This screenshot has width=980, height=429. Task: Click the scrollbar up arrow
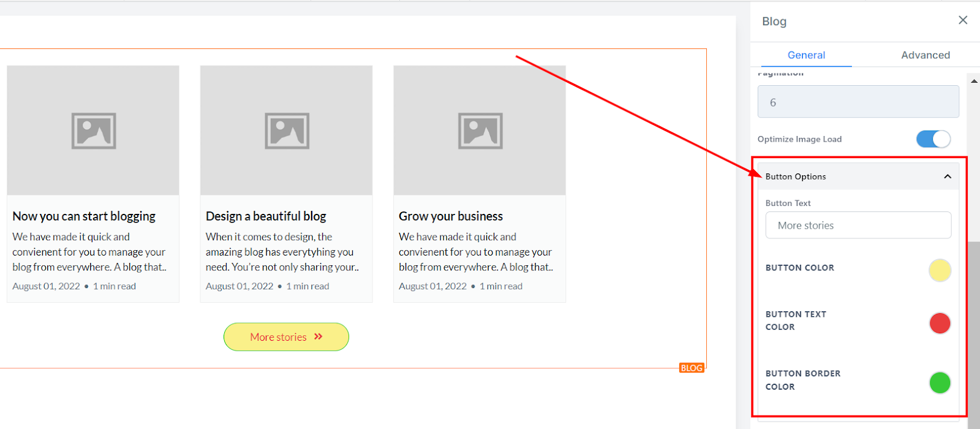[x=974, y=81]
